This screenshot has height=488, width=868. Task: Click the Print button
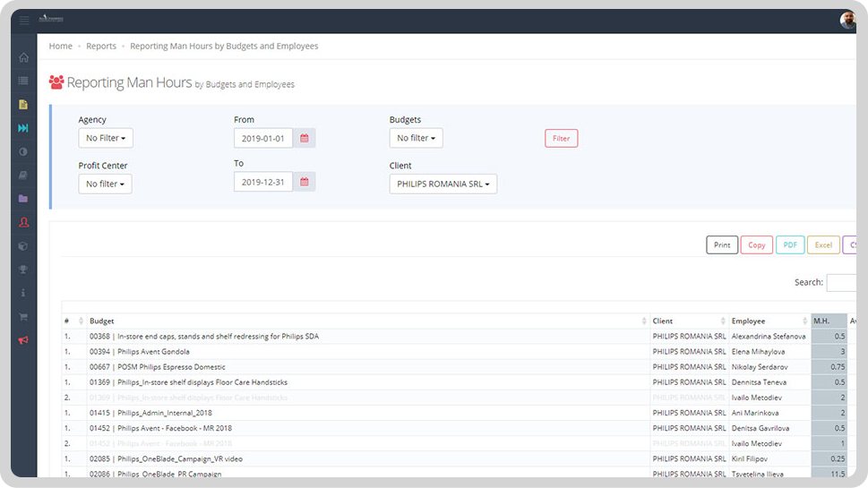point(722,245)
